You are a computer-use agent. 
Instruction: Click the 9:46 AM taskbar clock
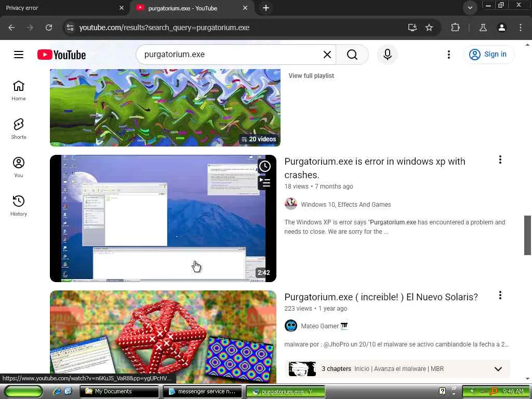(x=512, y=392)
